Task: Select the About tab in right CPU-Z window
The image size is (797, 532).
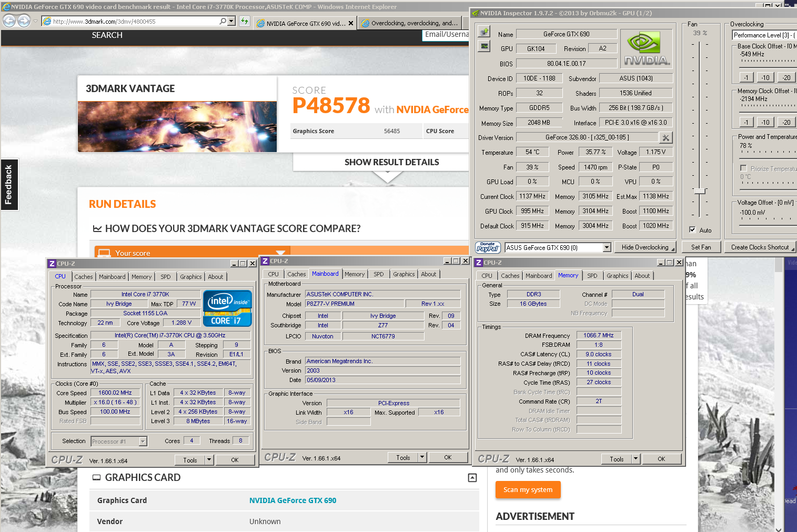Action: coord(642,276)
